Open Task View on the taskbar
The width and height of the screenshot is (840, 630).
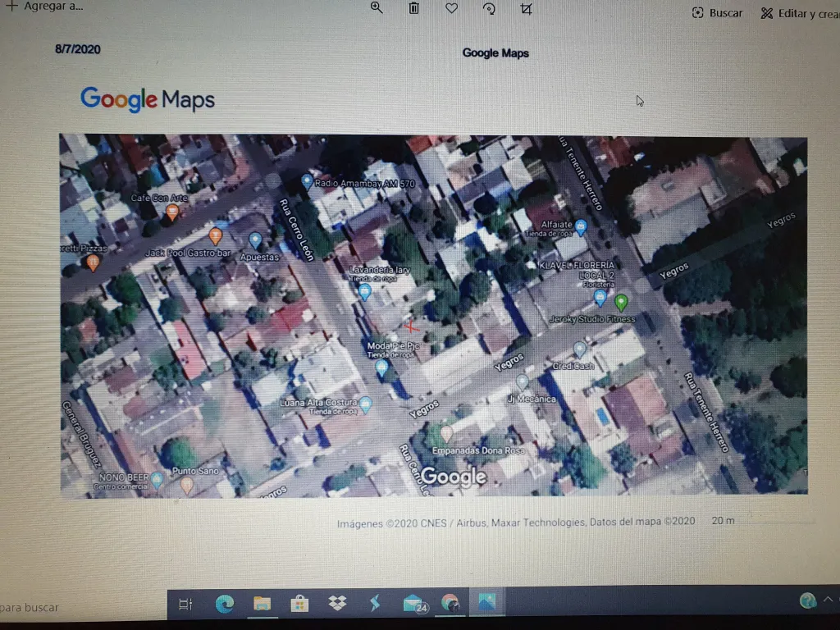click(x=185, y=605)
